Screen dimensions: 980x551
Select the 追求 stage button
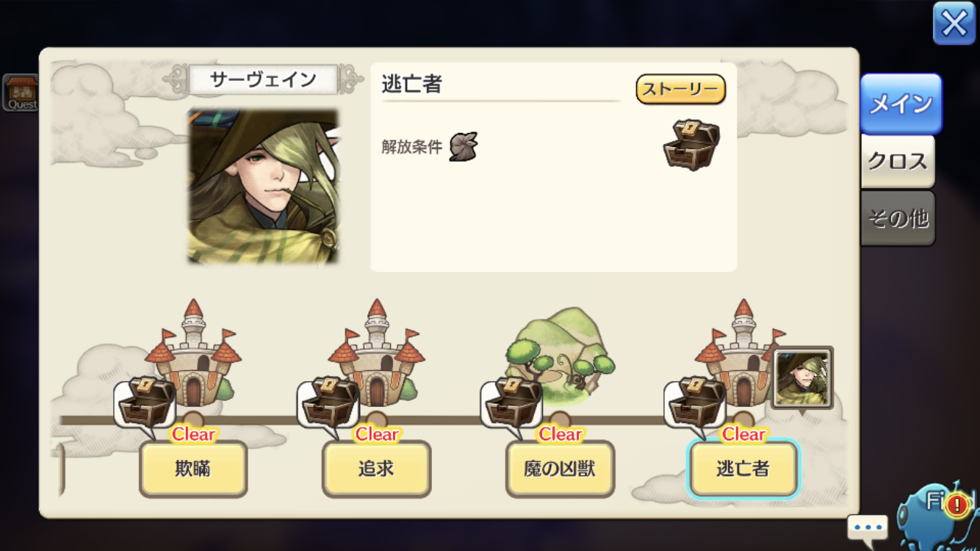click(377, 469)
